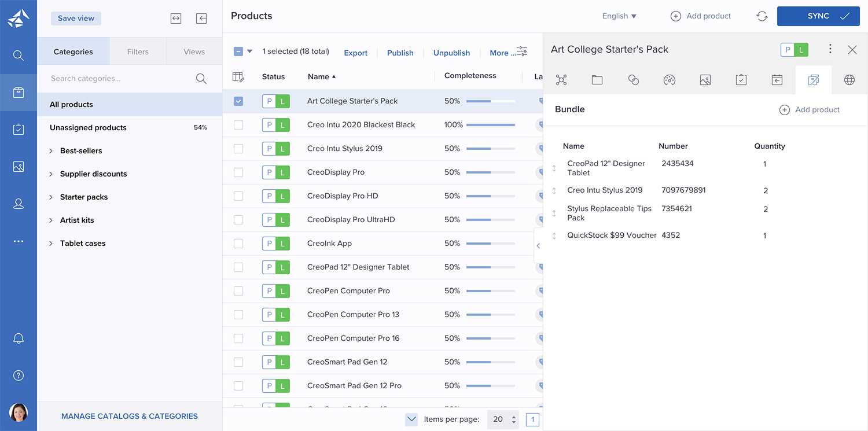
Task: Click the SYNC button
Action: (818, 16)
